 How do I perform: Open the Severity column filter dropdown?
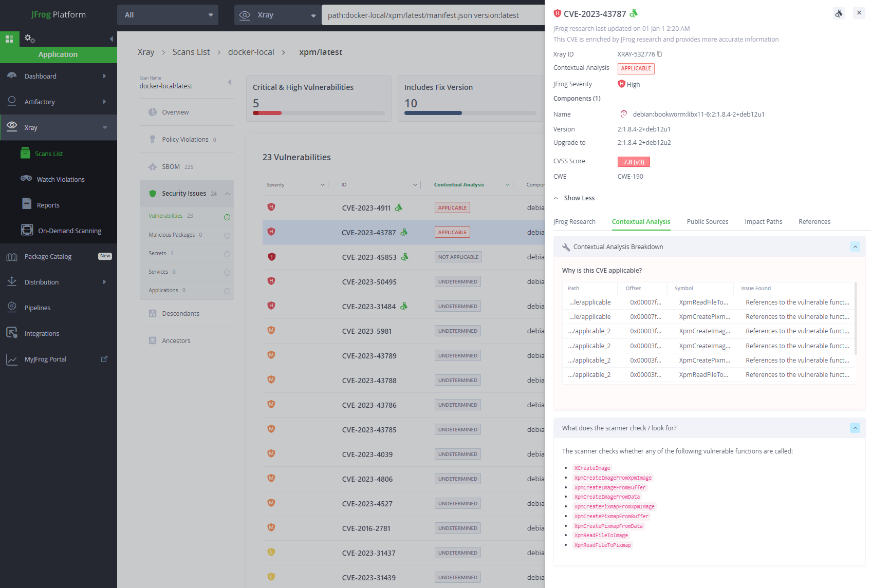click(323, 184)
